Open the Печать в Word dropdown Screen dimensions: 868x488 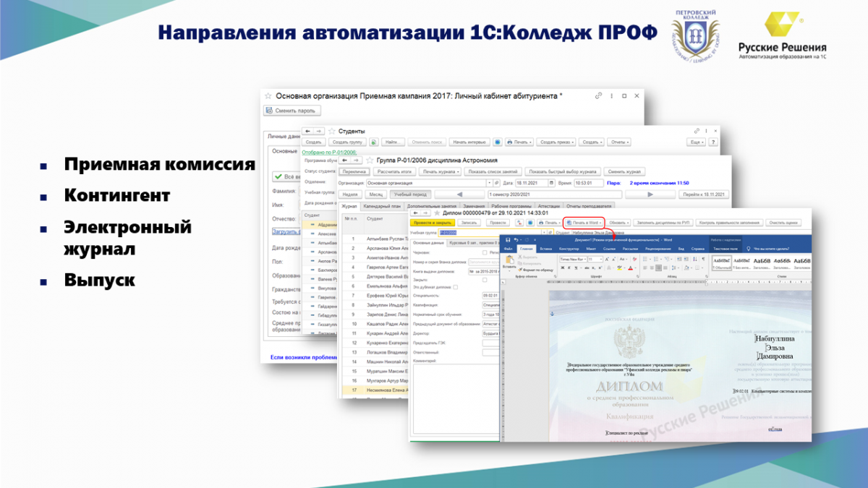(x=584, y=222)
